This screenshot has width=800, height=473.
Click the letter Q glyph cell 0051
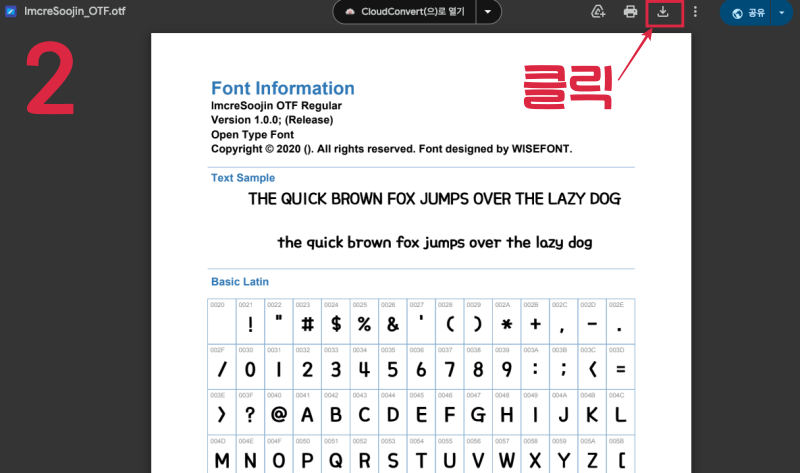(336, 454)
